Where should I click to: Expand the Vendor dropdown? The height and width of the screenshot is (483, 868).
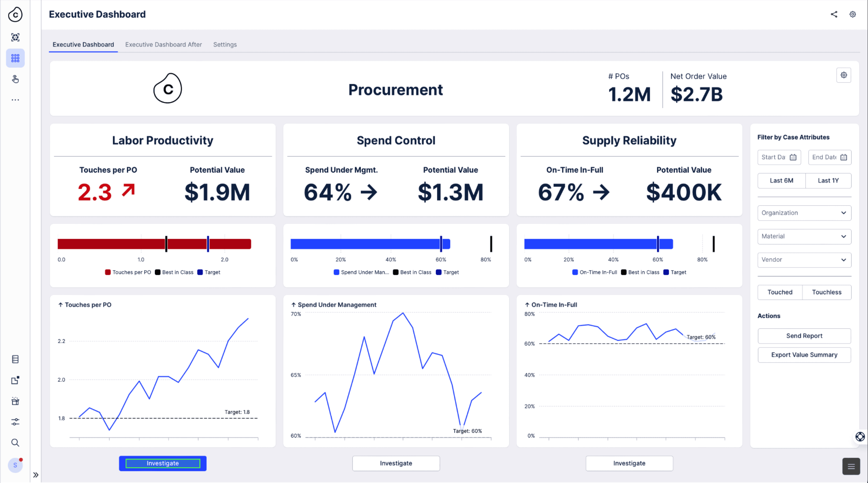[804, 260]
